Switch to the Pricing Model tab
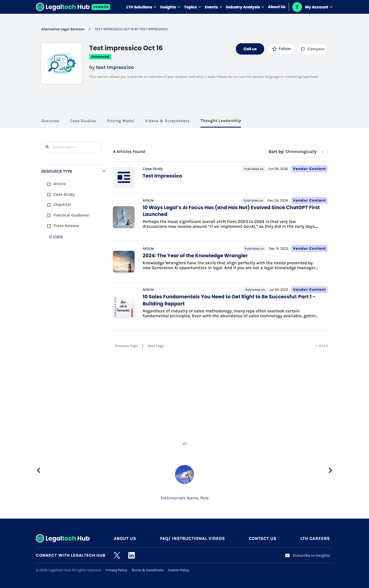The width and height of the screenshot is (369, 588). pos(120,121)
